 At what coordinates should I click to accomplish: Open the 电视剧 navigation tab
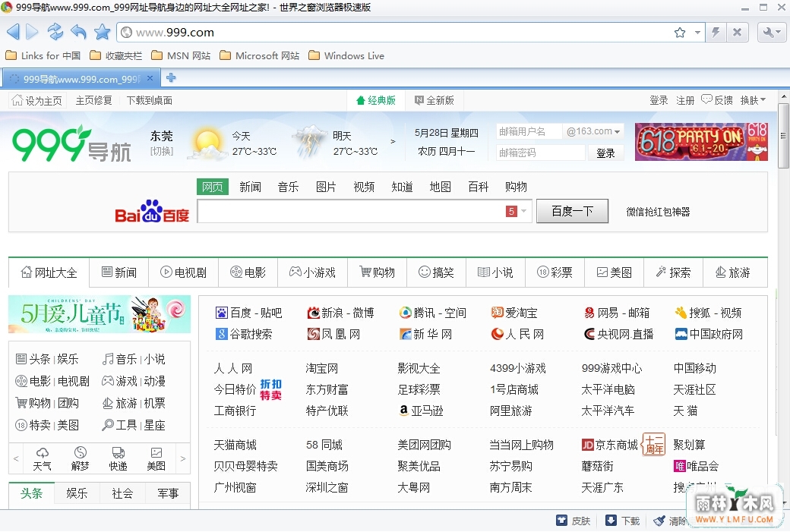coord(184,272)
